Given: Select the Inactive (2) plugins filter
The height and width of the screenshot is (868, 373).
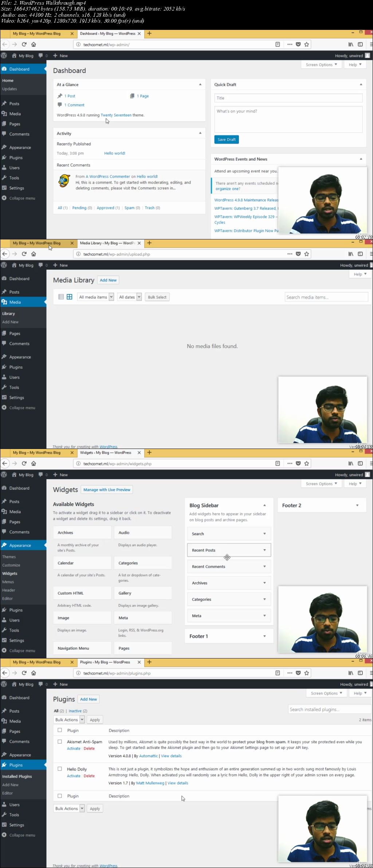Looking at the screenshot, I should point(78,711).
